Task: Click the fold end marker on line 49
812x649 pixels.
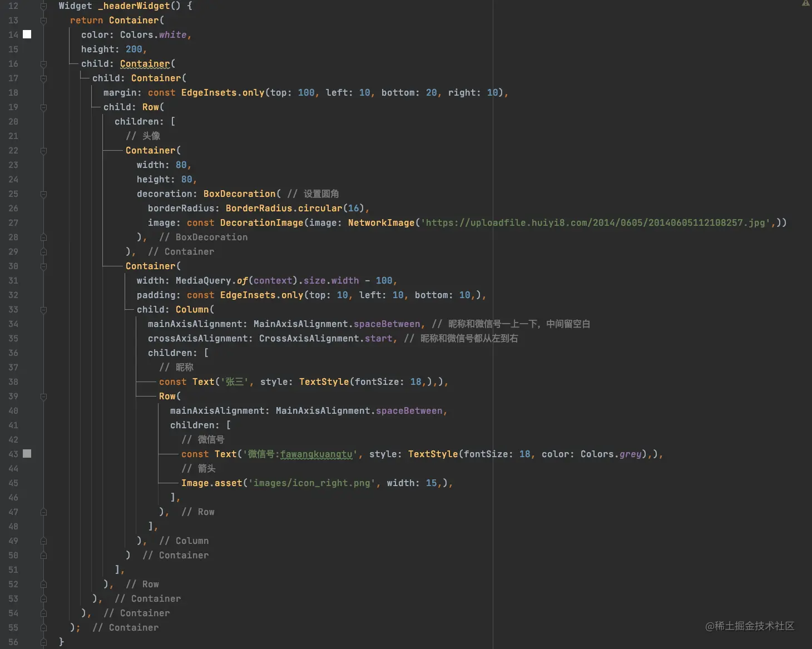Action: (x=43, y=541)
